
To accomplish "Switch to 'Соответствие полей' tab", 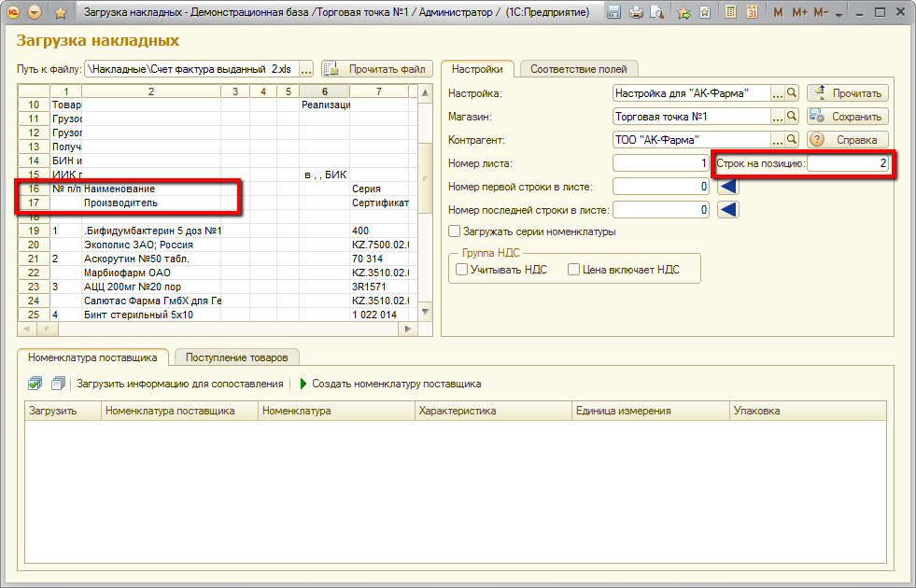I will coord(579,69).
